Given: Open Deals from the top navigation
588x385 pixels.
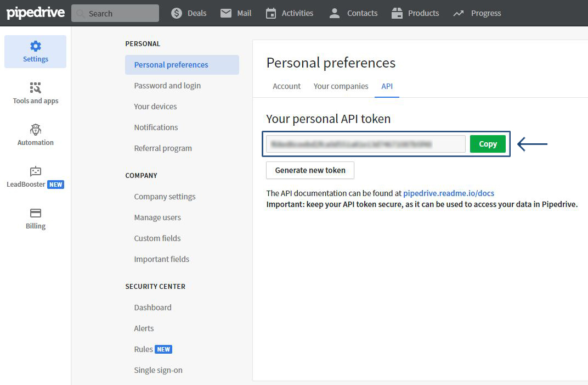Looking at the screenshot, I should pos(189,13).
